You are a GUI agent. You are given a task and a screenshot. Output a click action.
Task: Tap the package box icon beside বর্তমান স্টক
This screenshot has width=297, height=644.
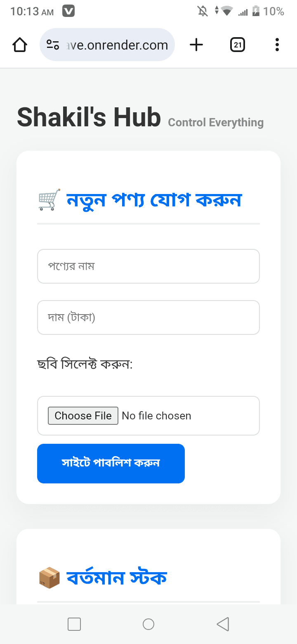tap(48, 577)
